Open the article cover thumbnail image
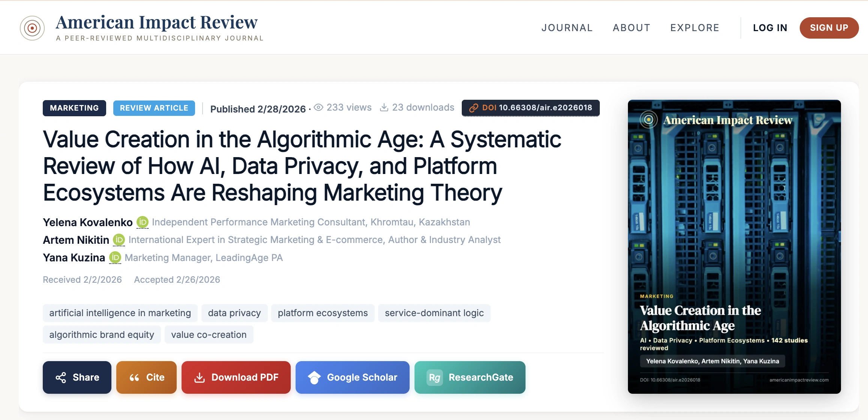This screenshot has width=868, height=420. 734,246
